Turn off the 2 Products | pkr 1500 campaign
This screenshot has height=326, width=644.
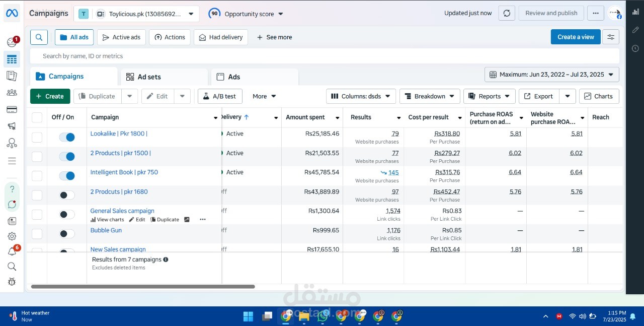[x=67, y=157]
